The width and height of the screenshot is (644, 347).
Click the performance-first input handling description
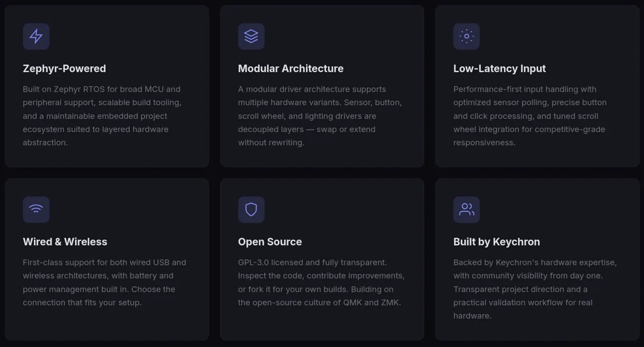[529, 116]
